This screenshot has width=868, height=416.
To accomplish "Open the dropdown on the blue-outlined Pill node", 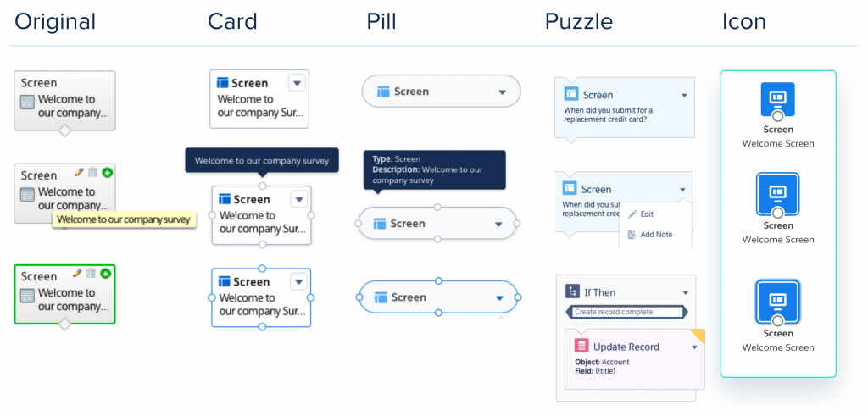I will click(500, 297).
